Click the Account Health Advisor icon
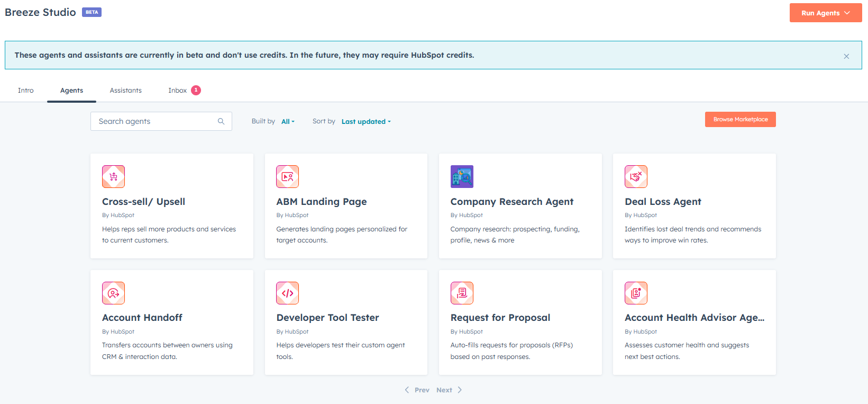This screenshot has width=868, height=404. (636, 293)
